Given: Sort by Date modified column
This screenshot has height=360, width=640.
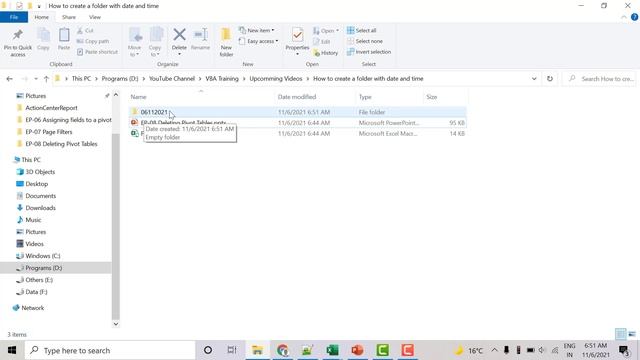Looking at the screenshot, I should (297, 97).
